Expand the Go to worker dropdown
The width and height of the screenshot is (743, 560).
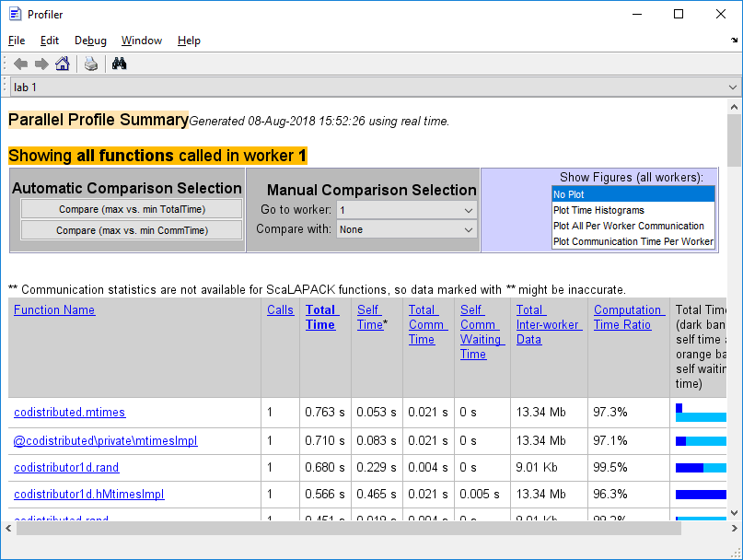tap(406, 210)
